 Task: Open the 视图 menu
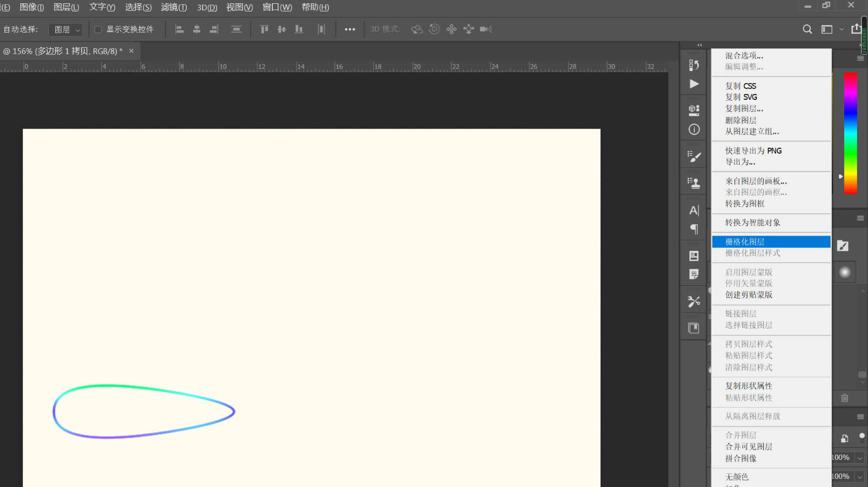[239, 7]
